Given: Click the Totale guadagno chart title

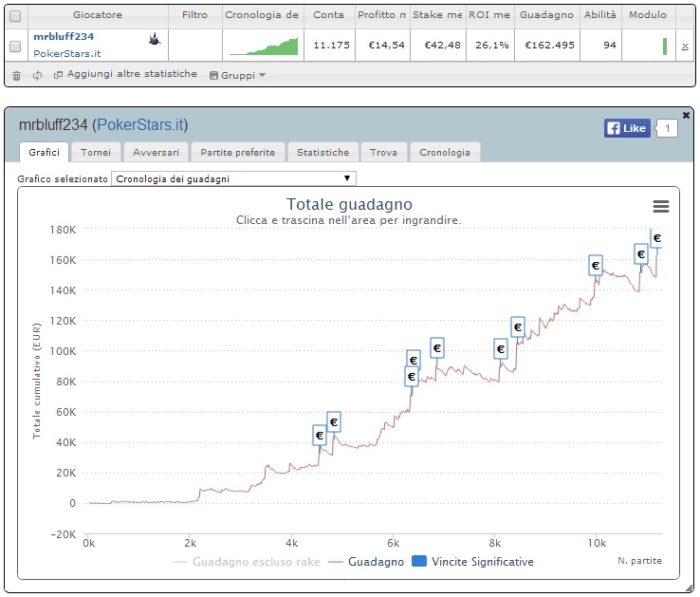Looking at the screenshot, I should pos(349,204).
